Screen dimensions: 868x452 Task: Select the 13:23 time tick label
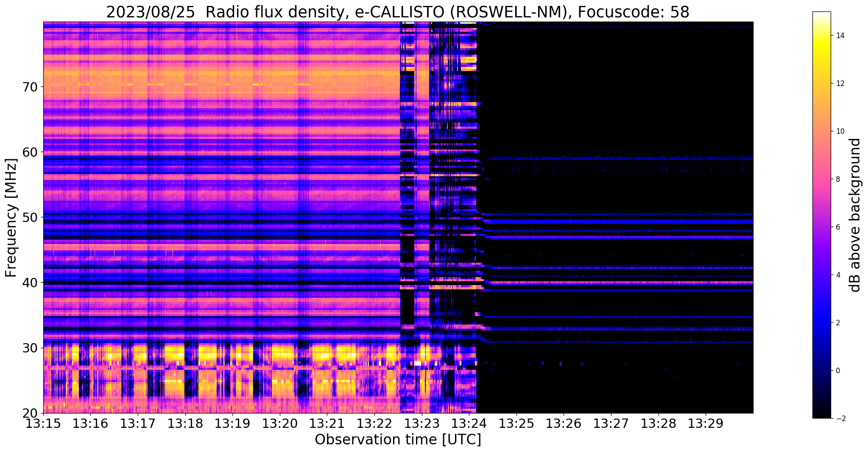click(x=422, y=423)
